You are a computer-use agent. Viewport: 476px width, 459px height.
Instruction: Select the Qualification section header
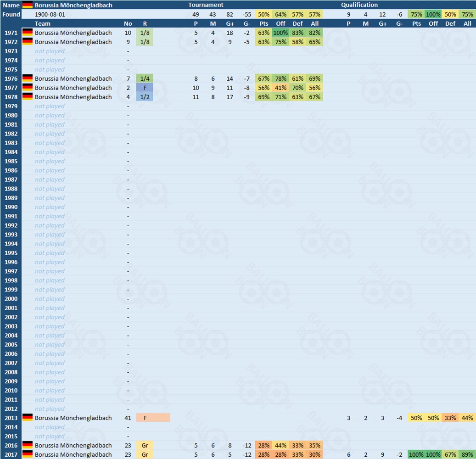point(359,5)
